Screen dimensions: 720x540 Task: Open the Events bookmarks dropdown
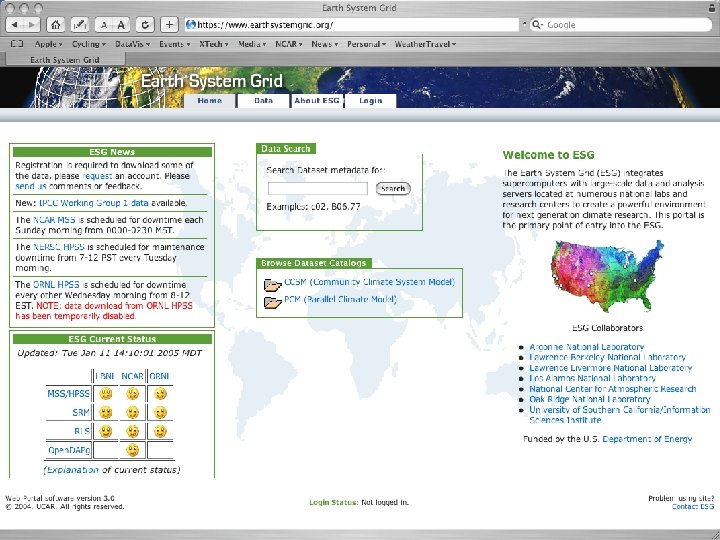point(174,44)
